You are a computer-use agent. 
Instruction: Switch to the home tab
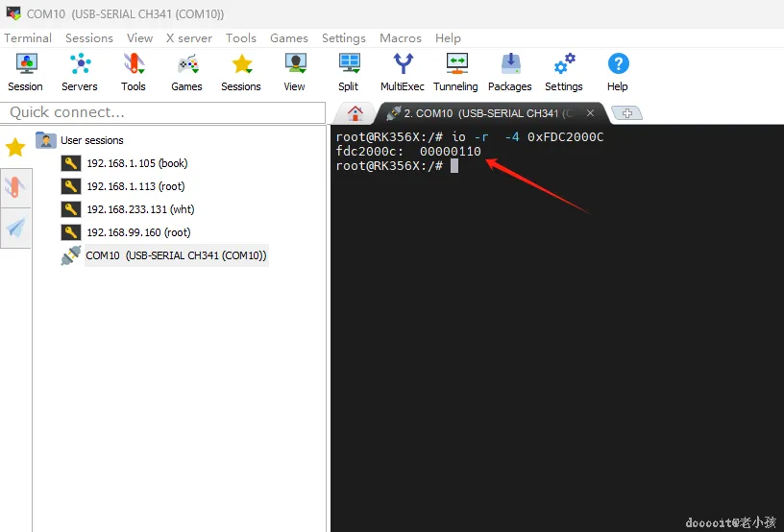pyautogui.click(x=355, y=113)
